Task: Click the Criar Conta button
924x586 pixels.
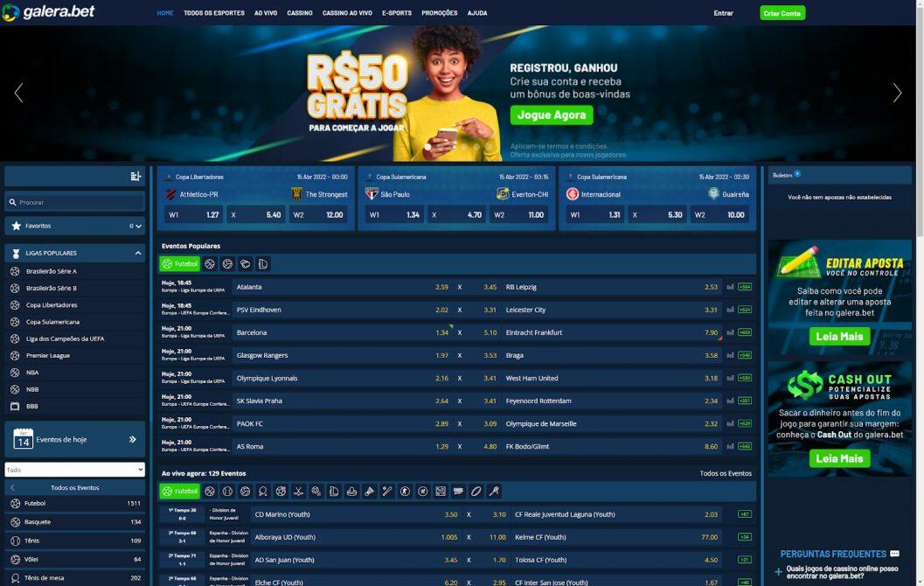Action: (782, 13)
